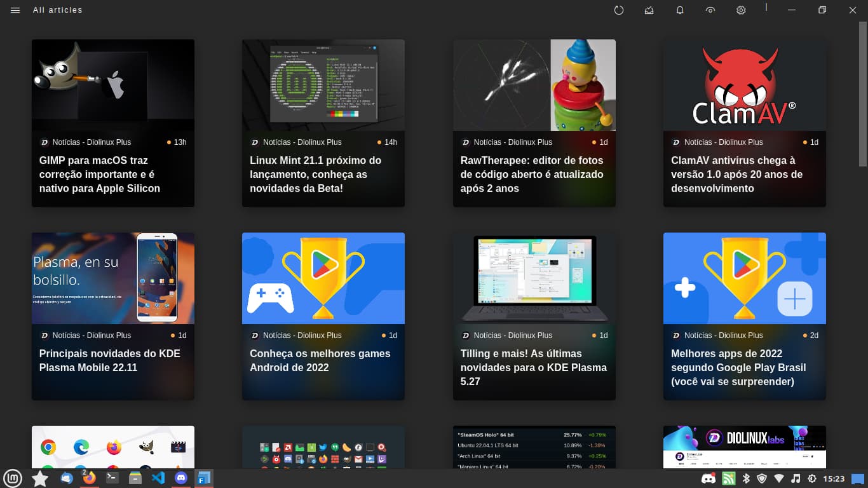Screen dimensions: 868x488
Task: Open the 15:23 clock calendar
Action: coord(834,478)
